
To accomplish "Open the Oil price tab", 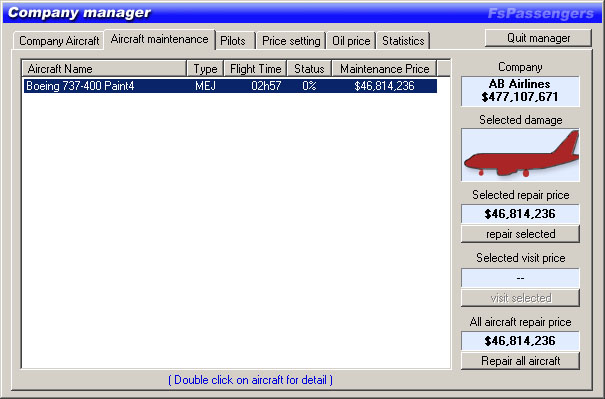I will point(351,41).
